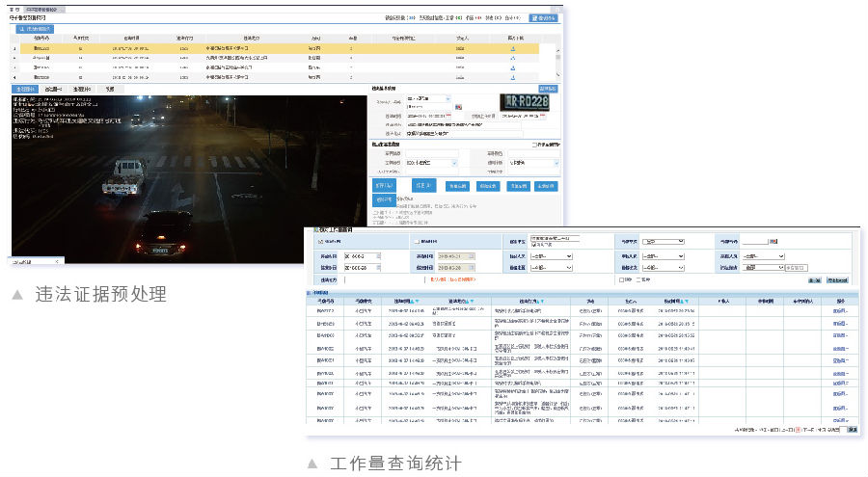Click the query button in workload window
The height and width of the screenshot is (477, 868).
[x=815, y=280]
